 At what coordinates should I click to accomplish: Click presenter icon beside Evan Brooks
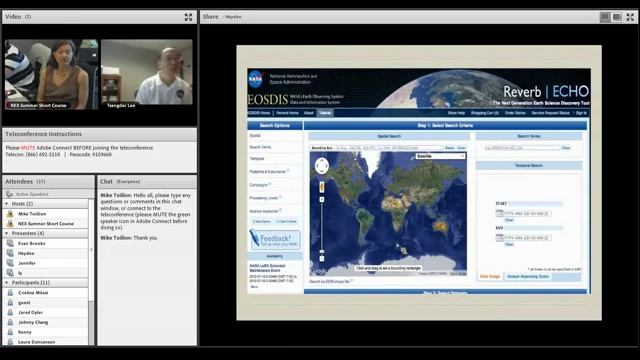coord(10,243)
